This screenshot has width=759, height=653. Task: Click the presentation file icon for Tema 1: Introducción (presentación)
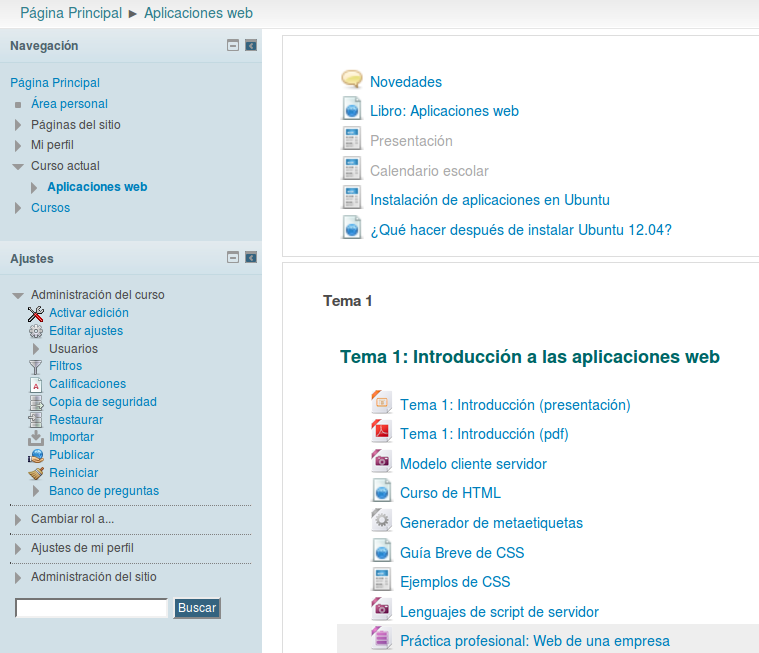pyautogui.click(x=381, y=402)
